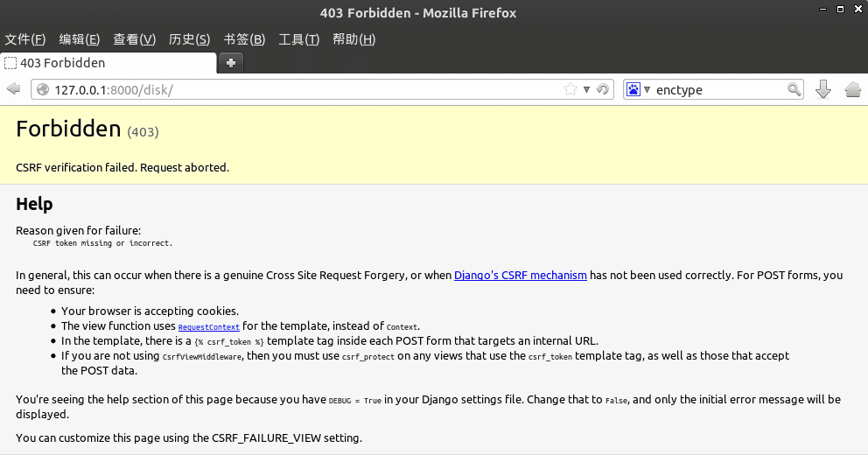Viewport: 868px width, 455px height.
Task: Open the 书签(B) bookmarks menu
Action: 244,39
